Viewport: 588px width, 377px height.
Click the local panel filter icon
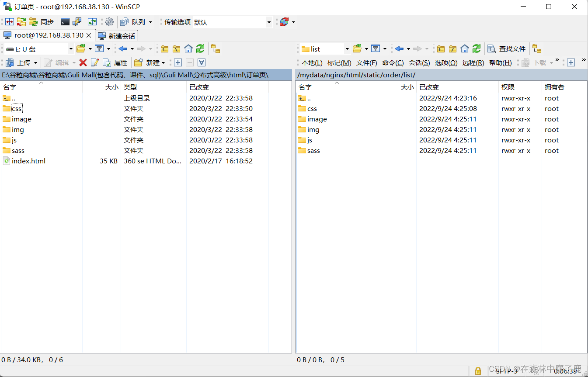[x=99, y=49]
